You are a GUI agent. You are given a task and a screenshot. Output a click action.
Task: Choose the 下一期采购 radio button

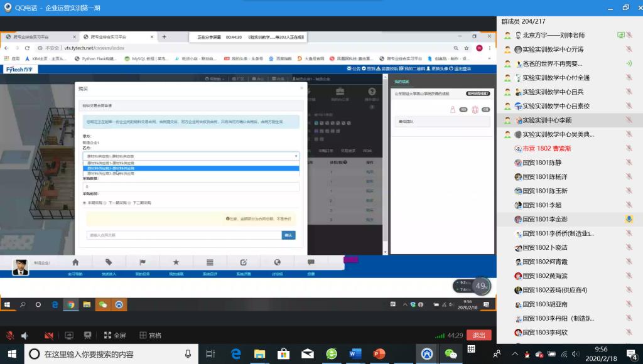tap(106, 203)
